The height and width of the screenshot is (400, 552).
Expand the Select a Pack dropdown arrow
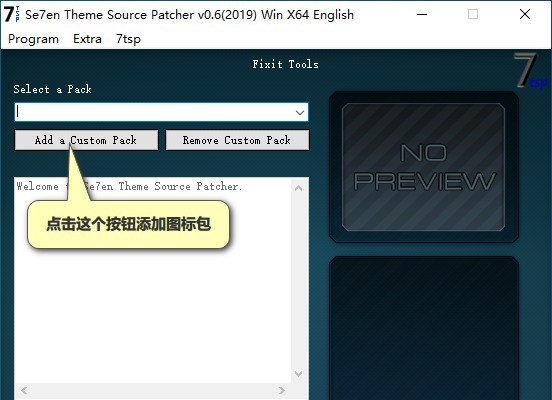[300, 112]
